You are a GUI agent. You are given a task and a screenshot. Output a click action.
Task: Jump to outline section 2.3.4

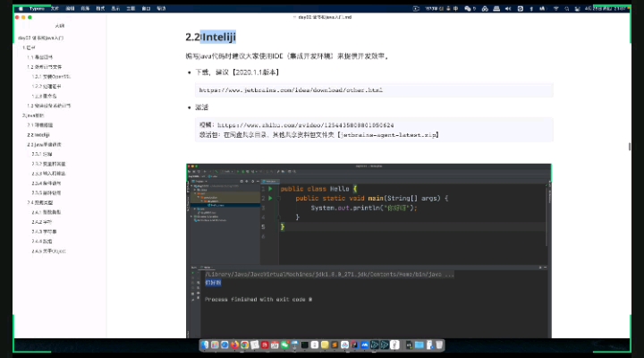(47, 183)
